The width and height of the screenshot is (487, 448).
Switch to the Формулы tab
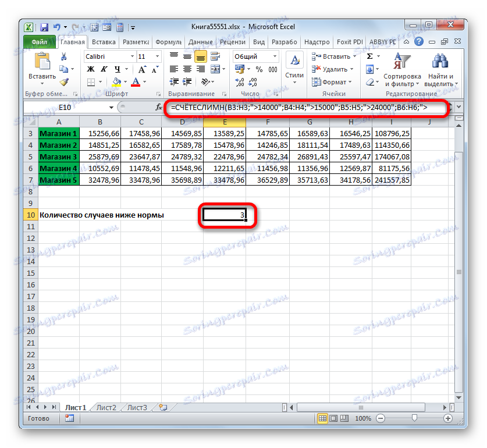pyautogui.click(x=168, y=42)
